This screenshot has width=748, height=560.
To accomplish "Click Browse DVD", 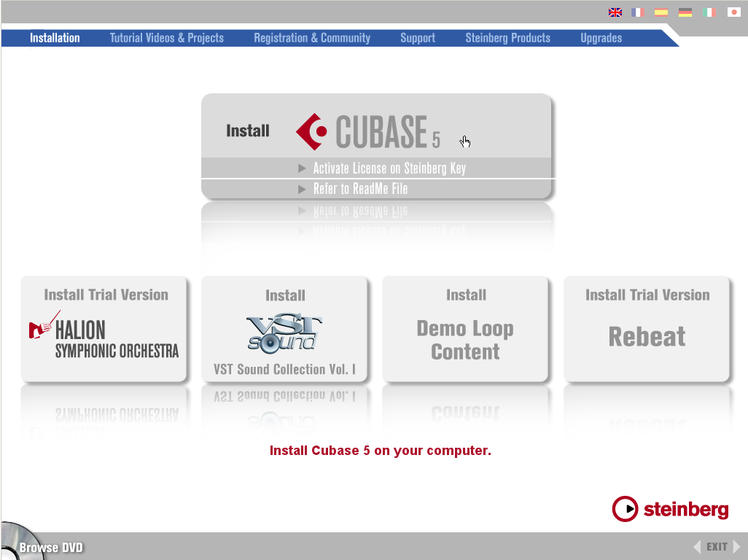I will click(51, 547).
